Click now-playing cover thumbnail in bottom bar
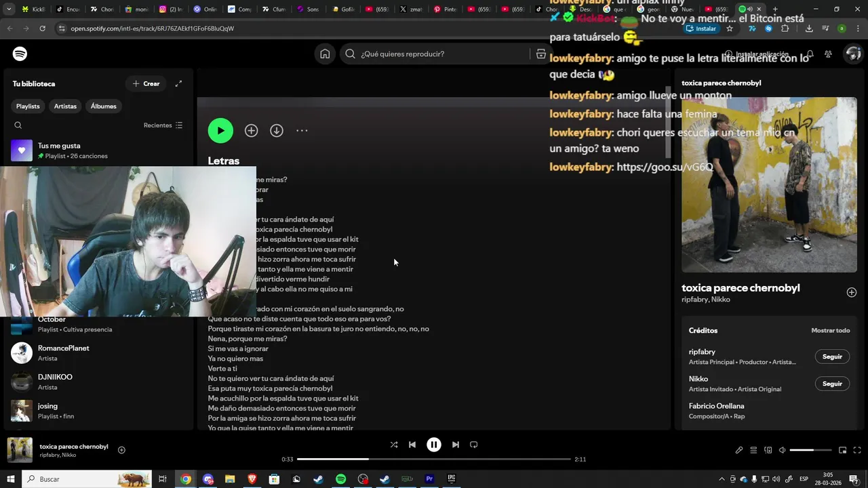The image size is (868, 488). [20, 450]
